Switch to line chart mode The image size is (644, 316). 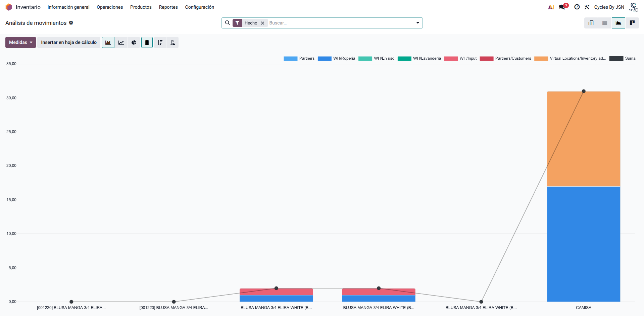pyautogui.click(x=121, y=43)
